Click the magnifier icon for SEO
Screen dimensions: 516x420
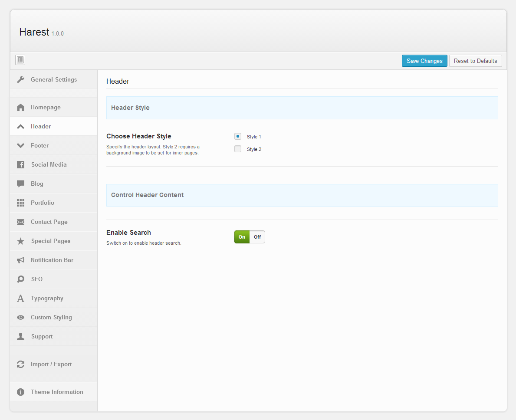(20, 279)
